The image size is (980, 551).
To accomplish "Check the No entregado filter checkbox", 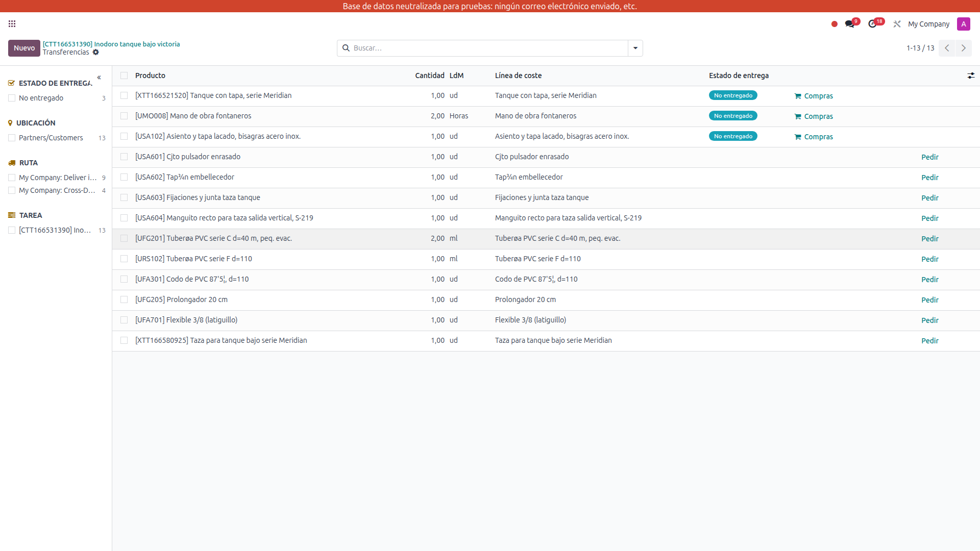I will pos(12,98).
